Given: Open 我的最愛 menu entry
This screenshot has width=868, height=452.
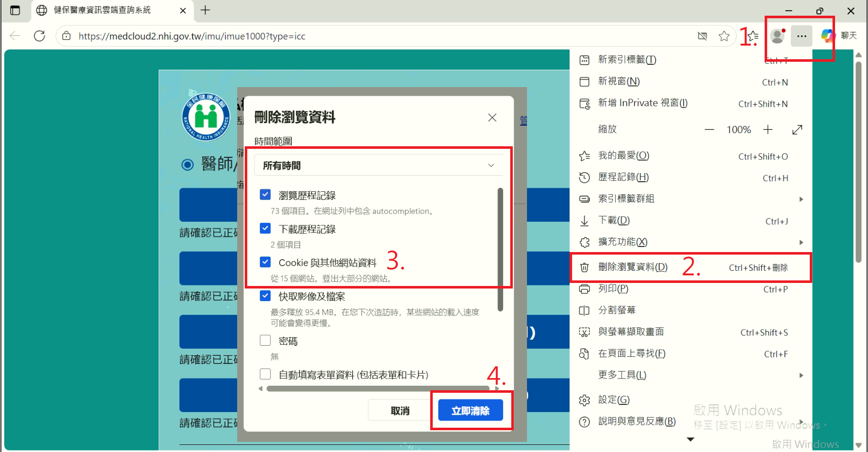Looking at the screenshot, I should click(x=691, y=156).
